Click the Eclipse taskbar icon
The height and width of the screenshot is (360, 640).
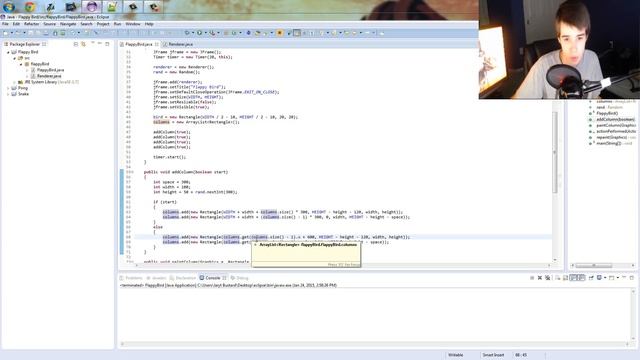92,7
